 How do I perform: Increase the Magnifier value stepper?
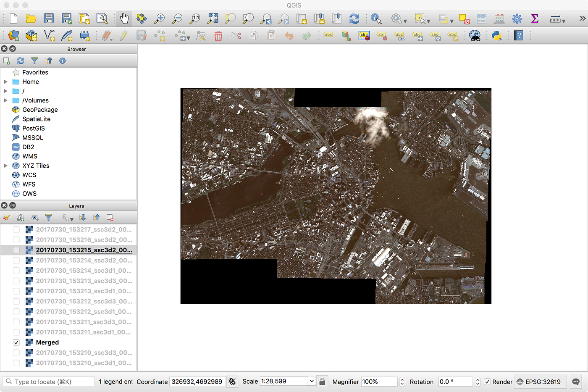(402, 379)
